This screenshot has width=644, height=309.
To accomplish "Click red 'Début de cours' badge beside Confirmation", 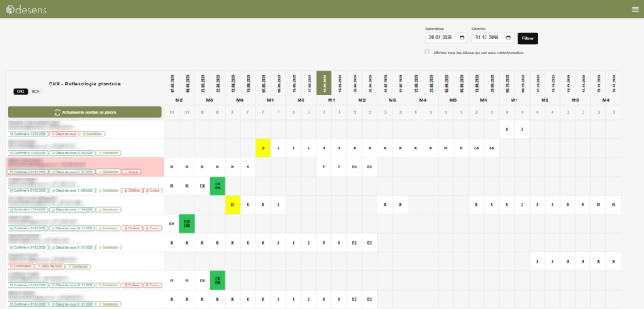I will tap(50, 266).
